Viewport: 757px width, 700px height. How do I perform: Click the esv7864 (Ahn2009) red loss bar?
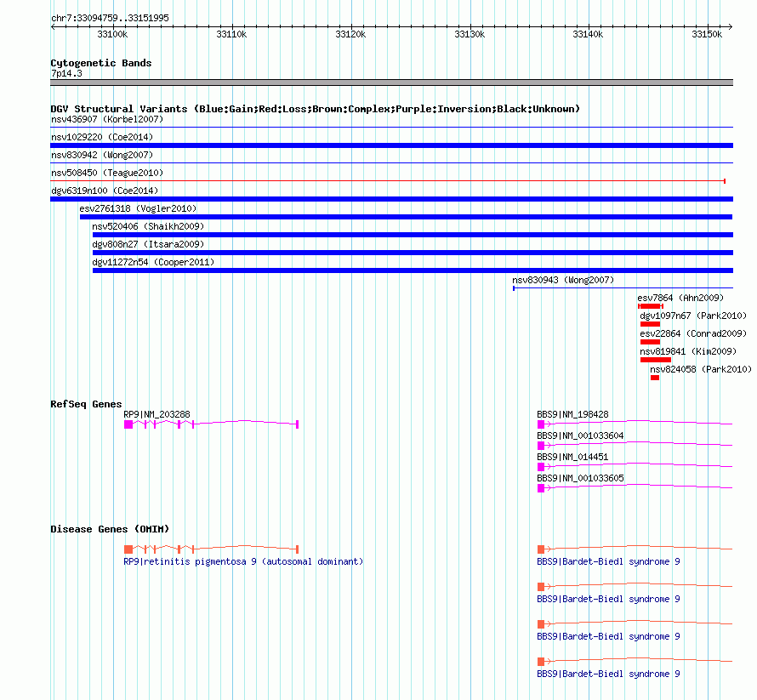point(651,306)
